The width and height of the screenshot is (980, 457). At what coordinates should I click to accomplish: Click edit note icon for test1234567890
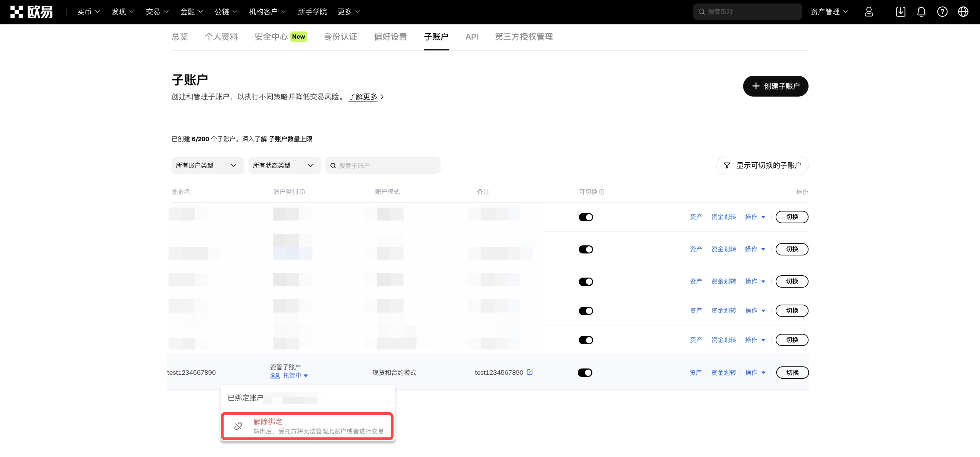529,372
